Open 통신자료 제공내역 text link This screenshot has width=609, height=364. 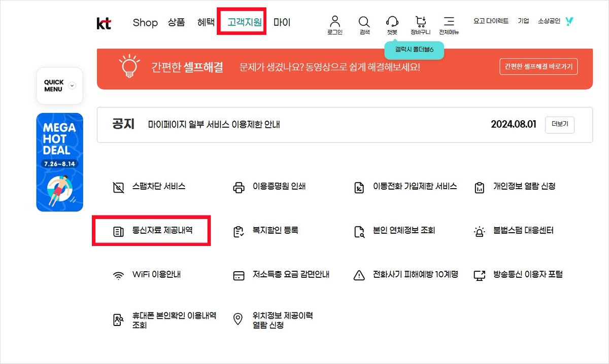[x=162, y=231]
